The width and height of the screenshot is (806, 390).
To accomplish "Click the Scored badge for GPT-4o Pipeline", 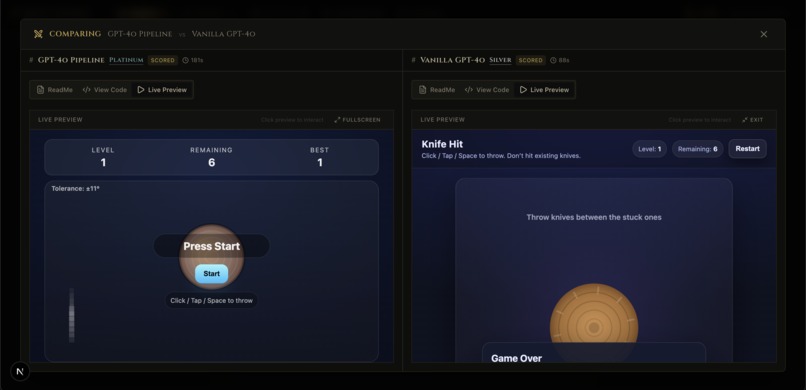I will point(163,60).
